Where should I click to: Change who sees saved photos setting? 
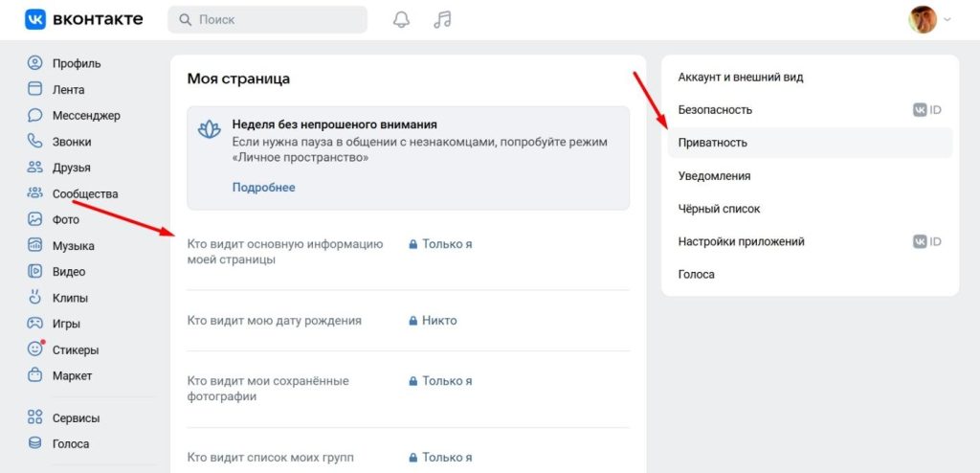[440, 381]
